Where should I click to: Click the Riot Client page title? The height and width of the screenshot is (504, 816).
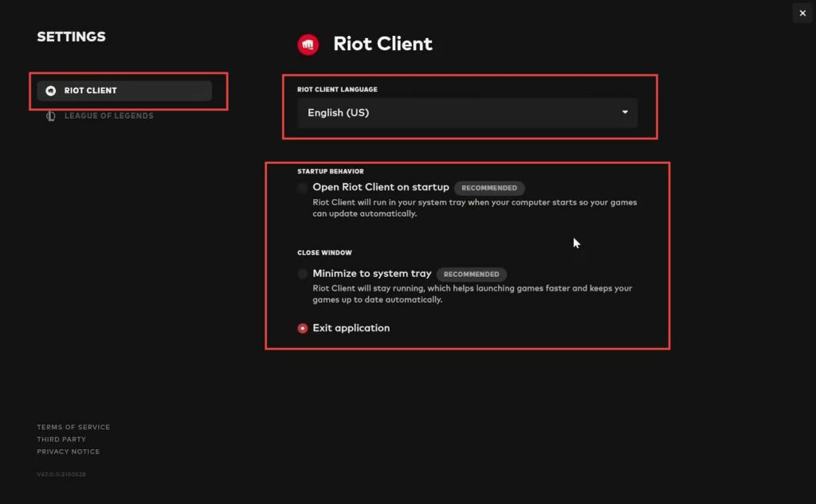pyautogui.click(x=382, y=44)
